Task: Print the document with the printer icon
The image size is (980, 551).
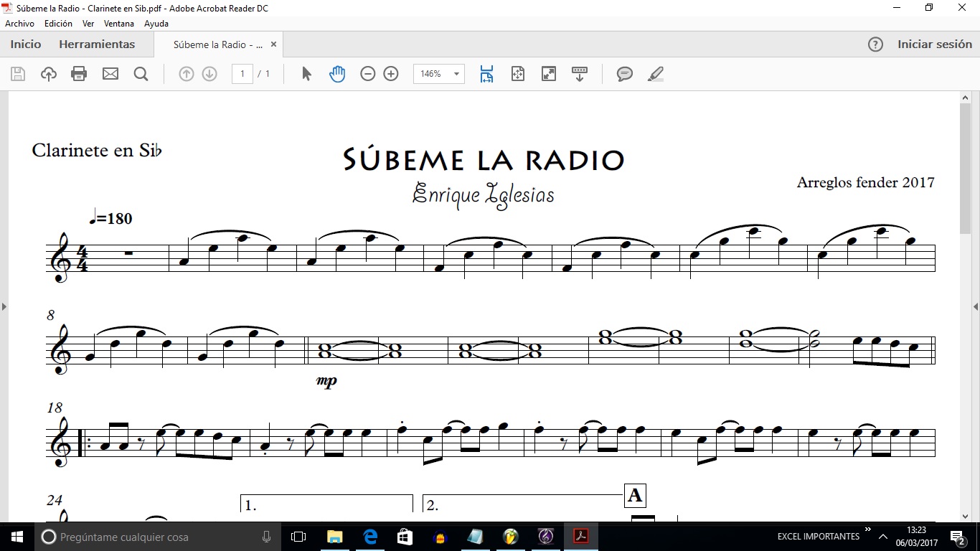Action: [79, 74]
